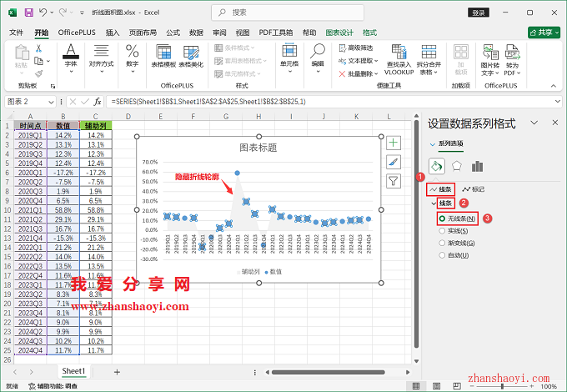Select the Sheet1 worksheet tab

point(73,371)
